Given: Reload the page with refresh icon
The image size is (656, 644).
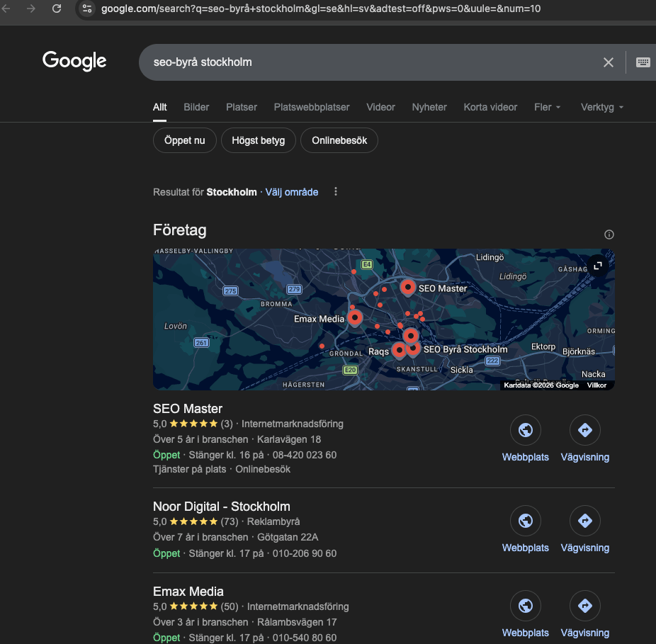Looking at the screenshot, I should pos(57,9).
